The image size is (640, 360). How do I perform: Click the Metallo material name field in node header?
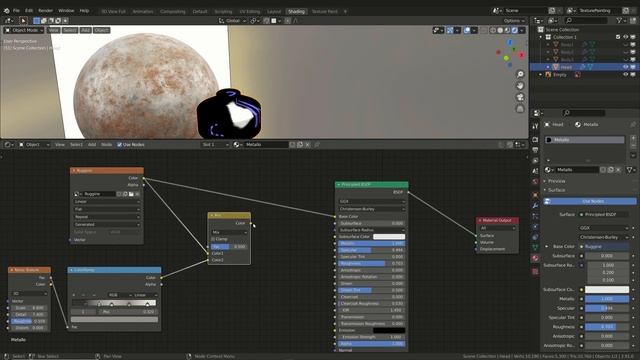click(x=266, y=144)
